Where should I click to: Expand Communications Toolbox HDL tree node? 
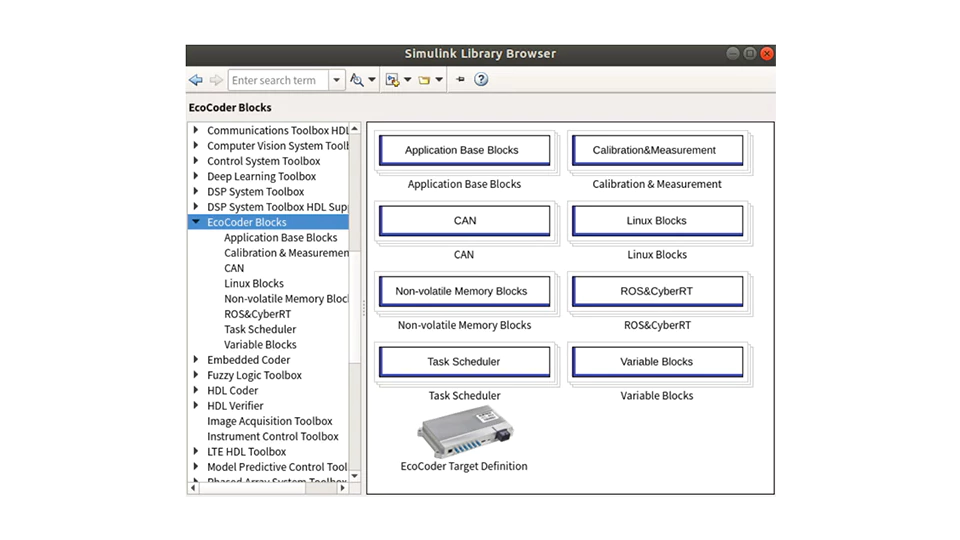click(196, 130)
